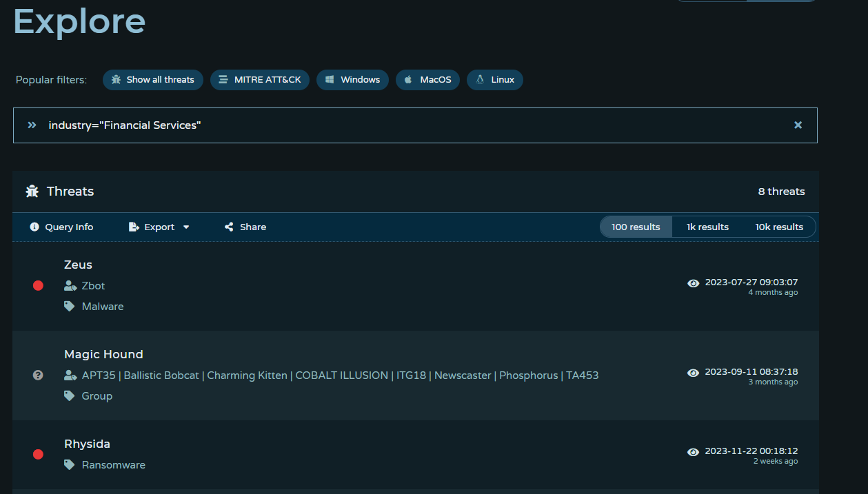Click the eye icon next to Zeus timestamp
This screenshot has width=868, height=494.
click(694, 283)
